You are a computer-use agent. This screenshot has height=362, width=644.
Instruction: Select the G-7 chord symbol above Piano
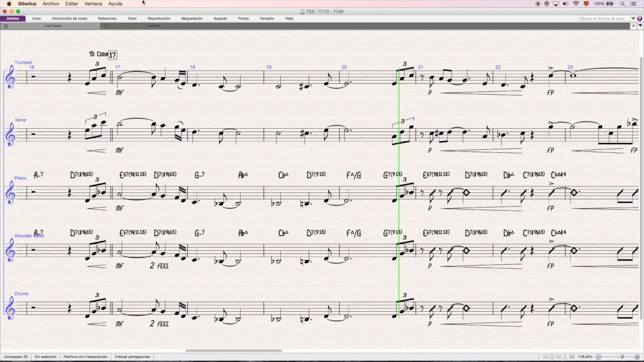[x=200, y=175]
